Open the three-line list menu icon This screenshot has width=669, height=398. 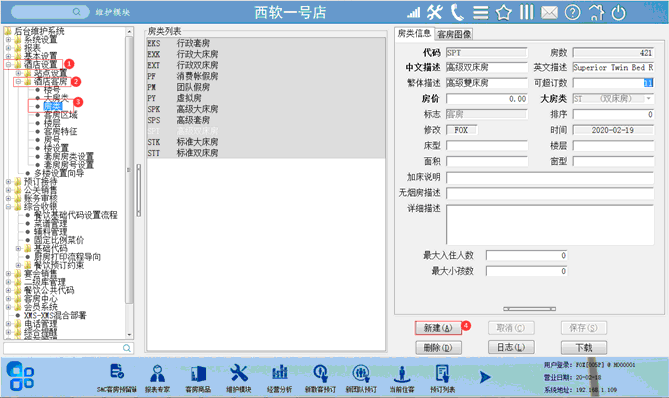point(480,12)
